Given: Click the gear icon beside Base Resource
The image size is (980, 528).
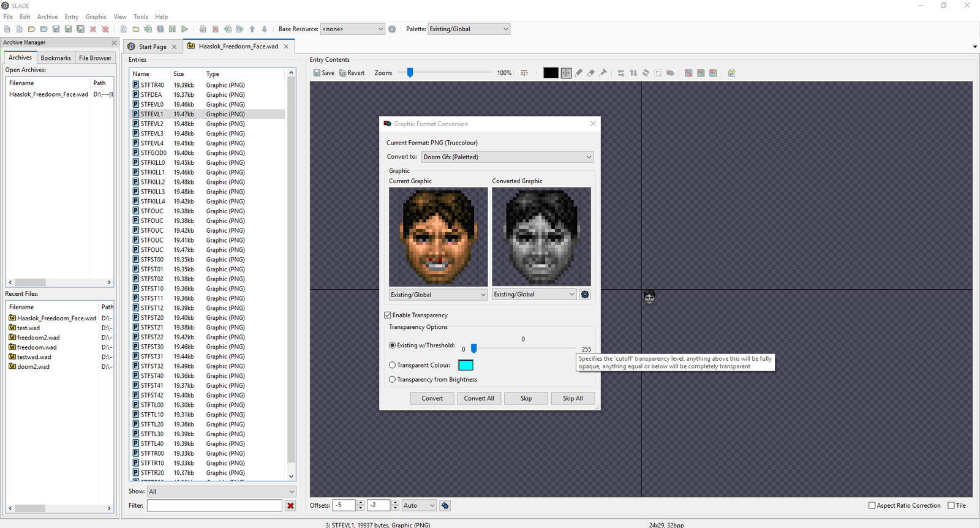Looking at the screenshot, I should [392, 29].
